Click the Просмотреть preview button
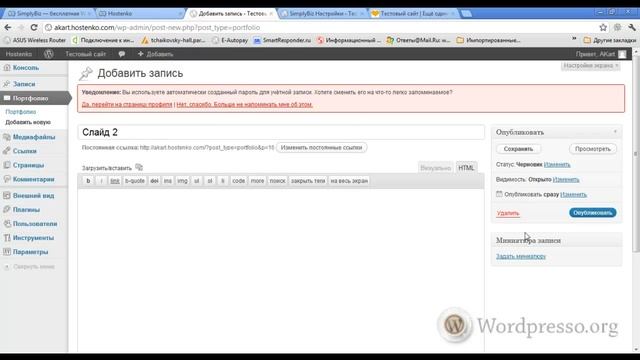 point(593,149)
